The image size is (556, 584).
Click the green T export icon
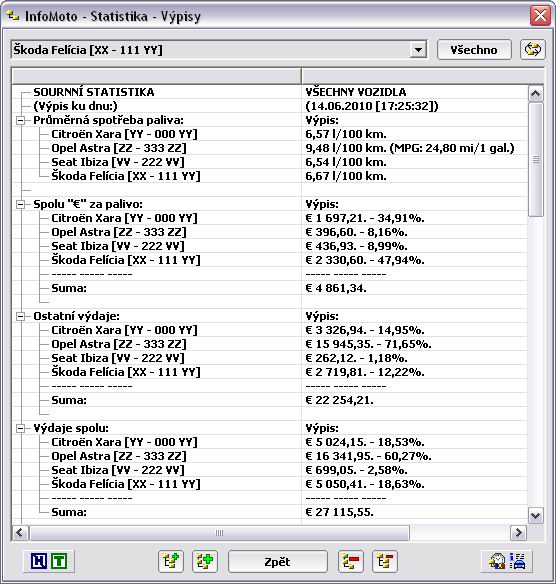(x=59, y=561)
